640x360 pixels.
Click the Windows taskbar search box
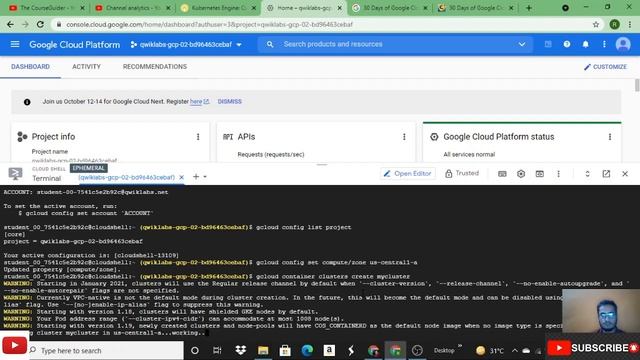[106, 351]
